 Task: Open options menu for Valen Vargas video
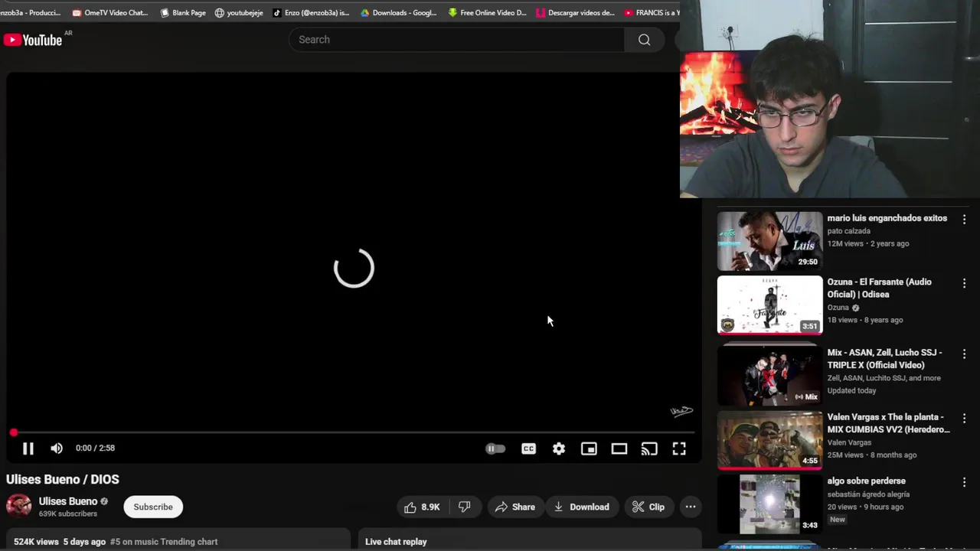click(964, 418)
